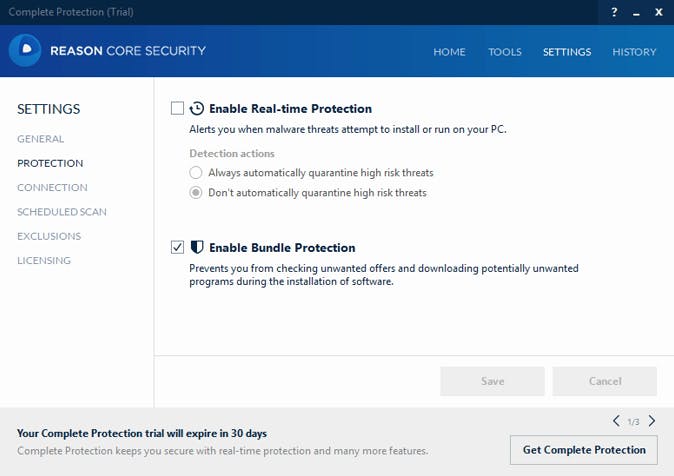This screenshot has width=674, height=476.
Task: Click the Bundle Protection shield icon
Action: point(197,247)
